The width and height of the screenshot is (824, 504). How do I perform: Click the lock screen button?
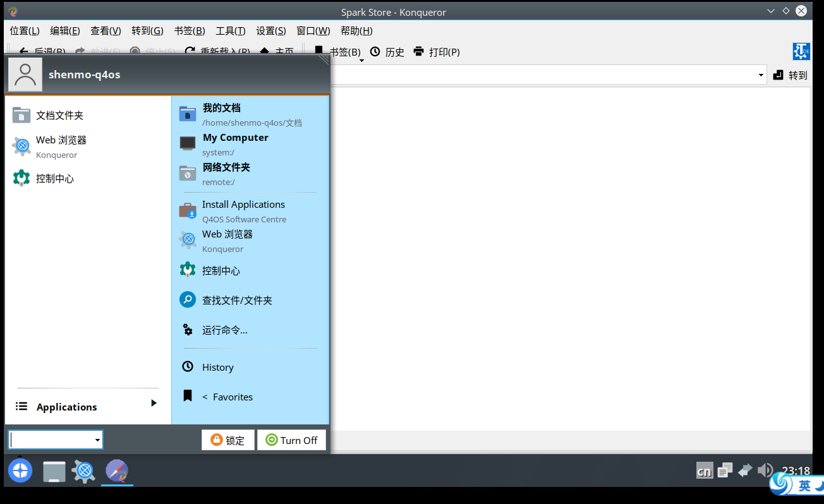(227, 440)
